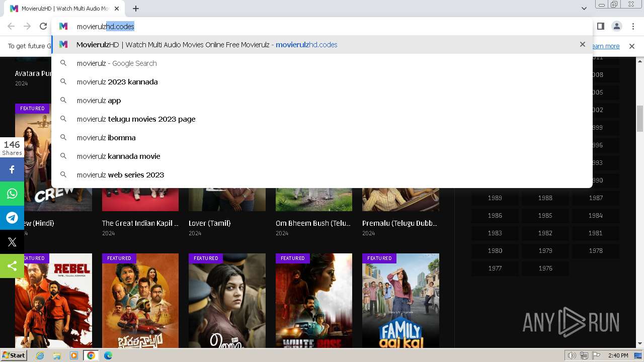Share the page on X

[x=12, y=242]
